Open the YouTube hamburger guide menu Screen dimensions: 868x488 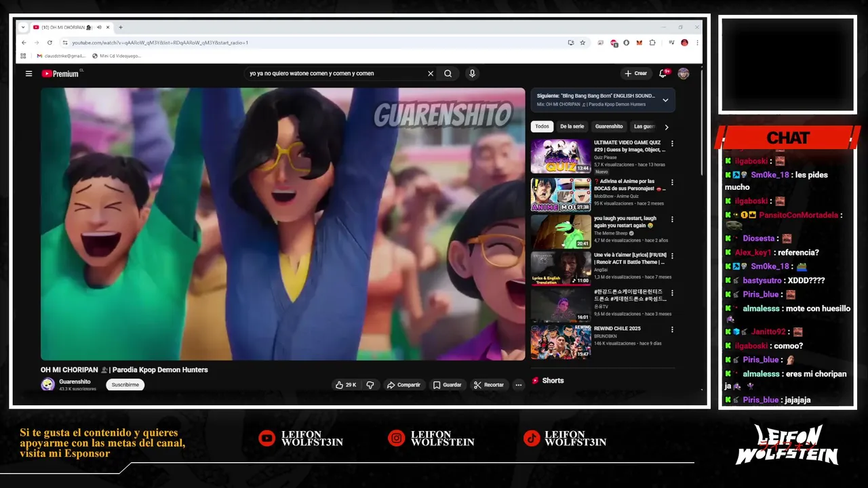coord(28,73)
